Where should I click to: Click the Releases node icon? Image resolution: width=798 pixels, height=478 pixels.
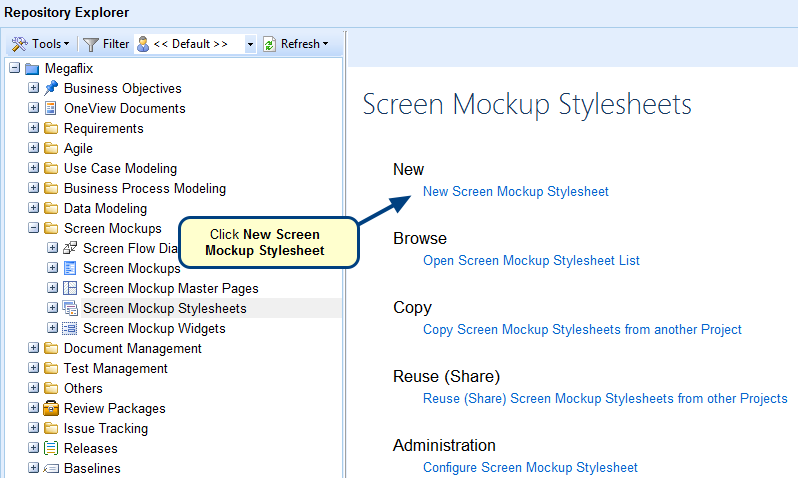pyautogui.click(x=51, y=448)
